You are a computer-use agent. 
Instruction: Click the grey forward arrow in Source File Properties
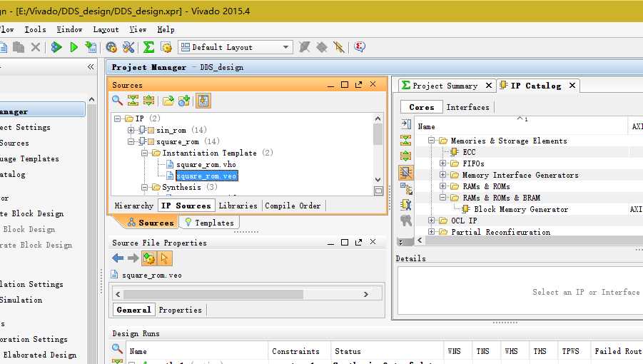pos(133,258)
